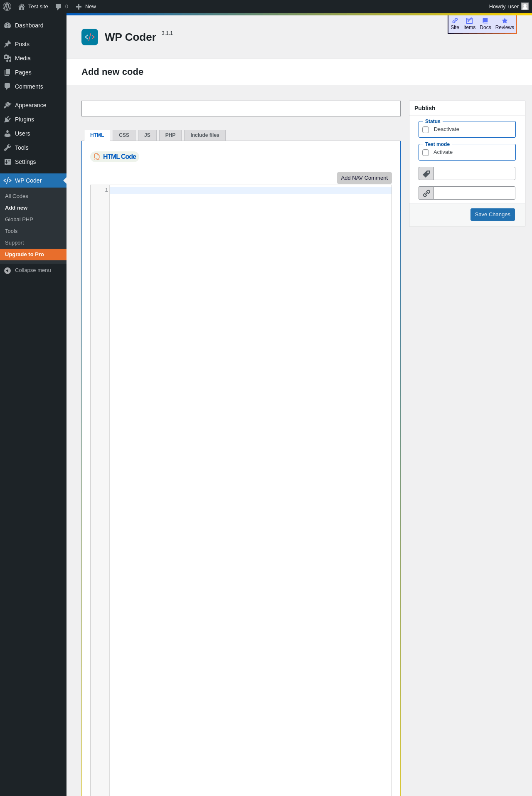Viewport: 532px width, 796px height.
Task: Open the Howdy, user account menu
Action: coord(508,7)
